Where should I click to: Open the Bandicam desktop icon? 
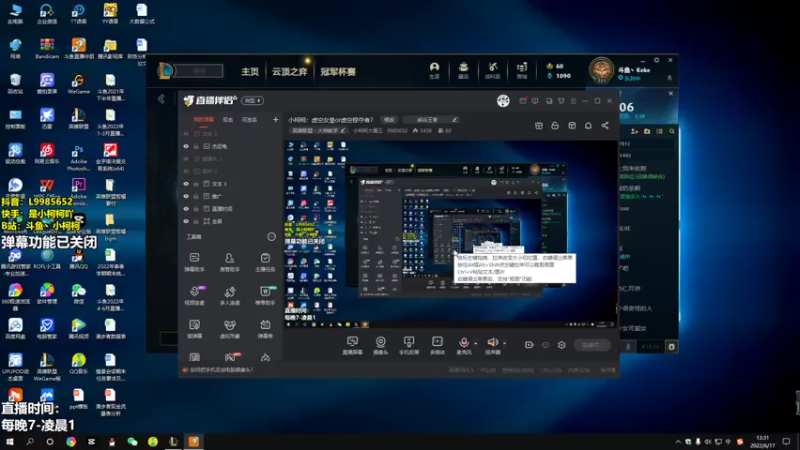(47, 49)
